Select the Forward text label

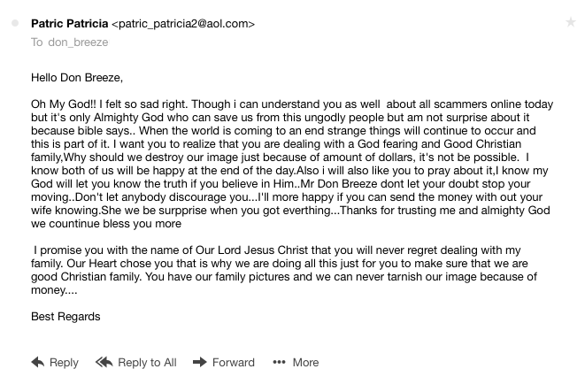tap(233, 362)
